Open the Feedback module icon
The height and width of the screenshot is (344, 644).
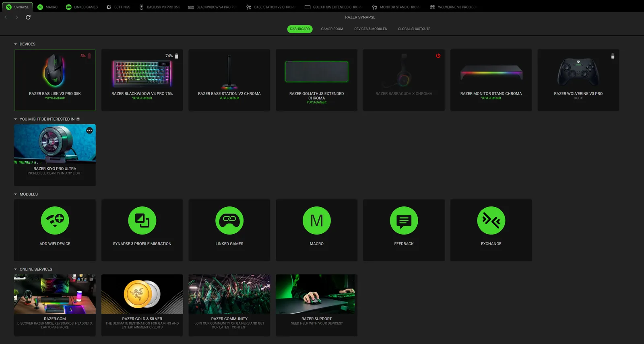click(x=404, y=220)
